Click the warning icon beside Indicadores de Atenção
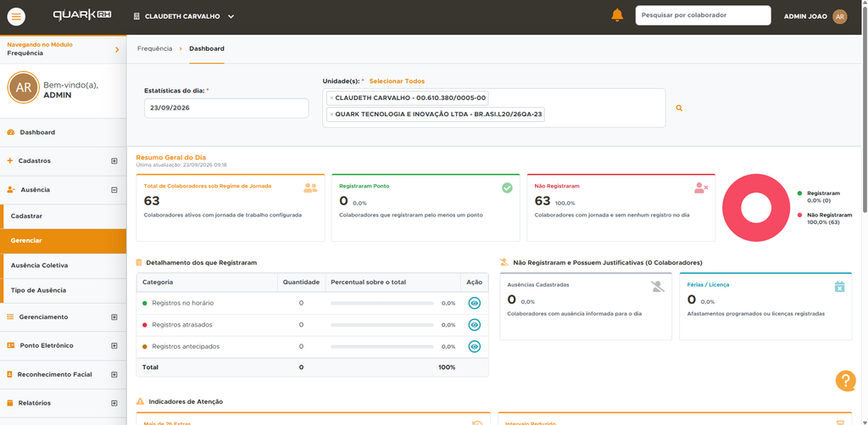This screenshot has width=868, height=425. pyautogui.click(x=140, y=401)
